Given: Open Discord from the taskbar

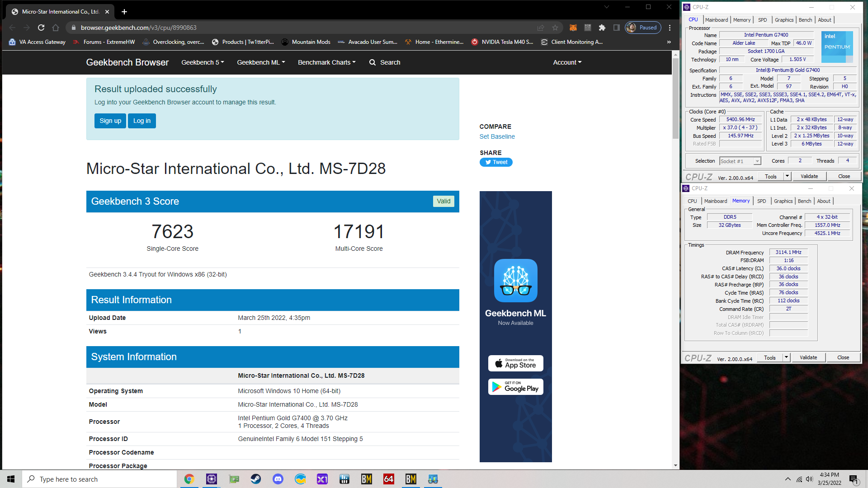Looking at the screenshot, I should 278,479.
